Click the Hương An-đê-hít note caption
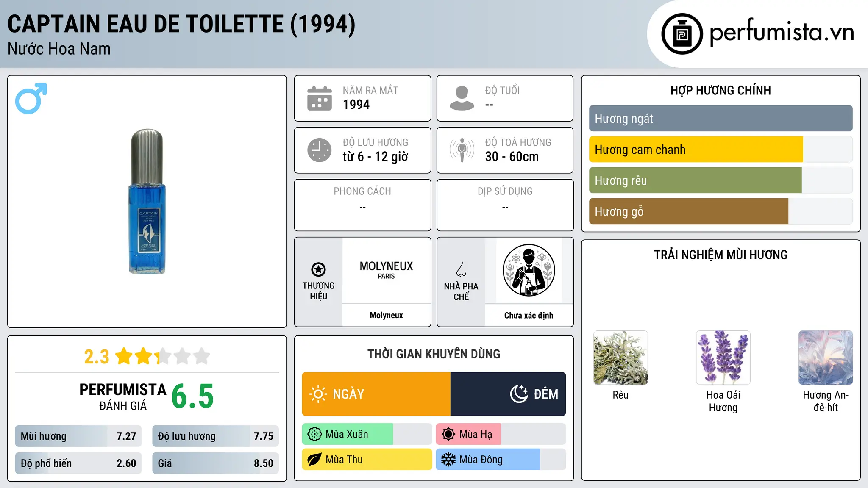 click(x=826, y=401)
